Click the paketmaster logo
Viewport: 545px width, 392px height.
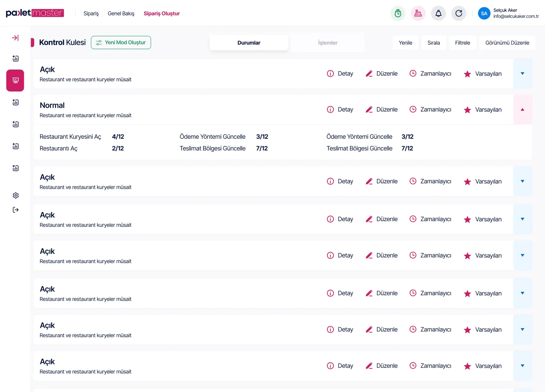[x=35, y=13]
